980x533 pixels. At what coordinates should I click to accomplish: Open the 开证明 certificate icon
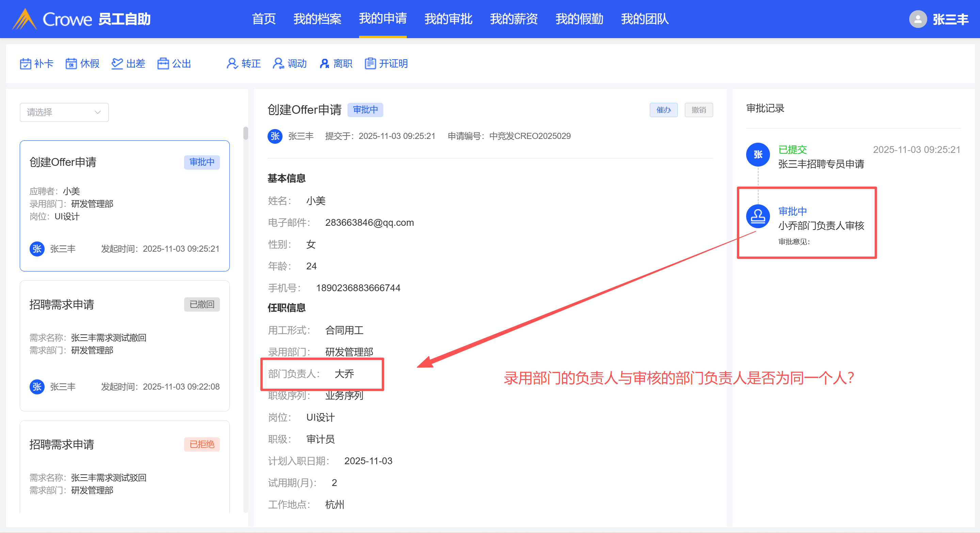(x=370, y=64)
